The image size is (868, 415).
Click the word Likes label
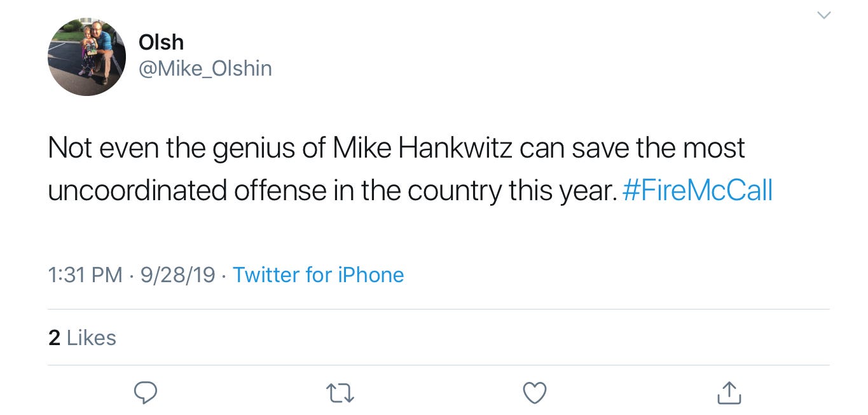pyautogui.click(x=91, y=338)
